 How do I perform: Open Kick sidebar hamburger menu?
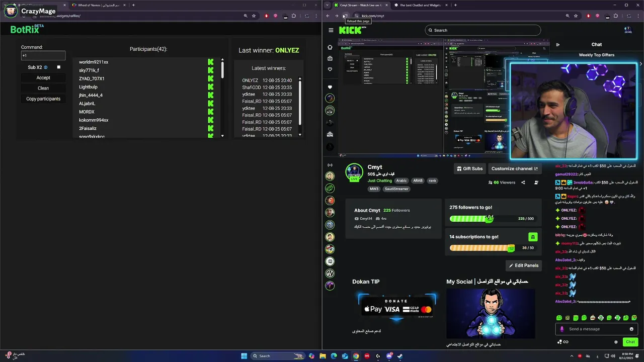331,30
